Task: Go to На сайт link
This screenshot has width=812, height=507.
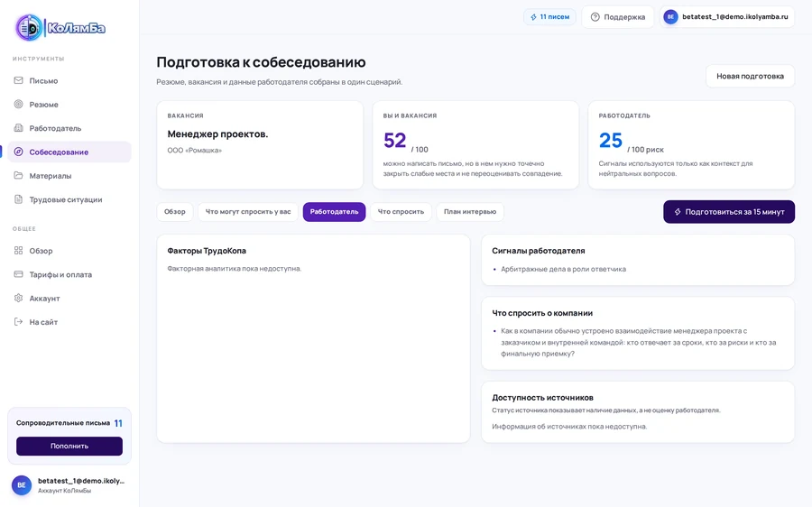Action: click(x=69, y=321)
